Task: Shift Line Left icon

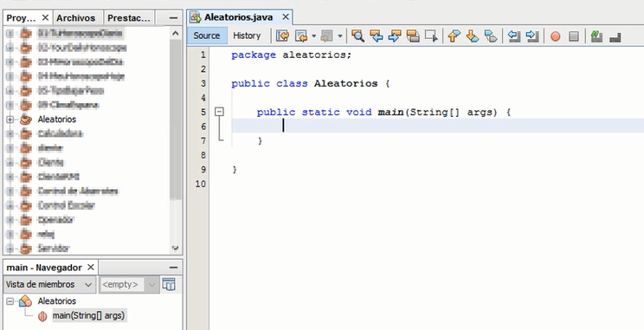Action: click(513, 36)
